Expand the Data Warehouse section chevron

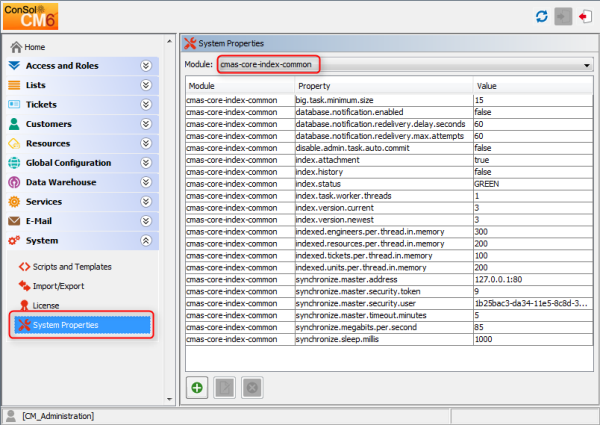(x=146, y=182)
